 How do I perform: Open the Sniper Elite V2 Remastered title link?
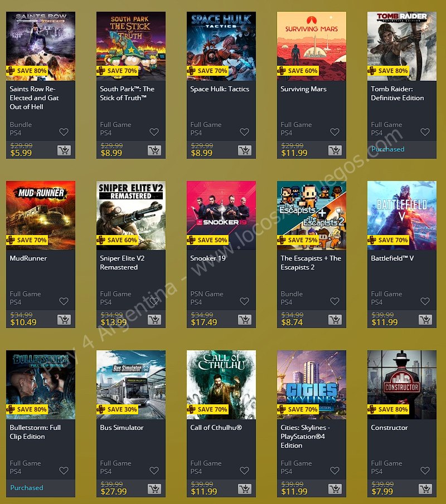[122, 263]
